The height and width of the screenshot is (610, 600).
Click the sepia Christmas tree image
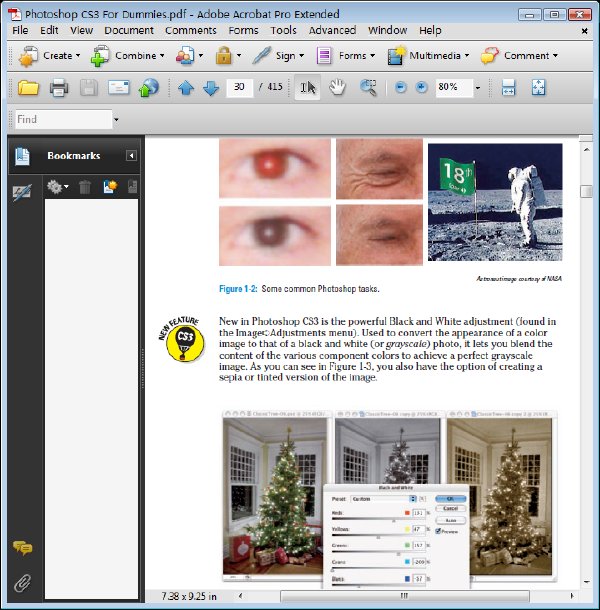point(499,496)
